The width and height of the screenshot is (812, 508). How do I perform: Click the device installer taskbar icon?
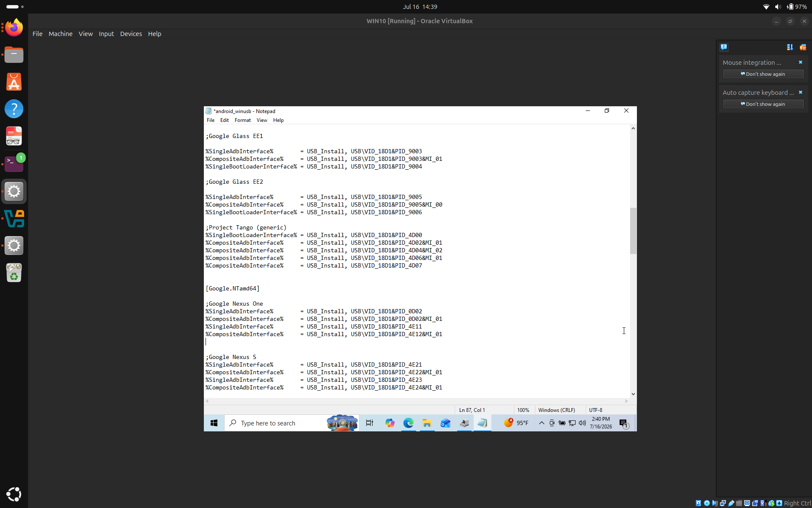click(x=464, y=423)
